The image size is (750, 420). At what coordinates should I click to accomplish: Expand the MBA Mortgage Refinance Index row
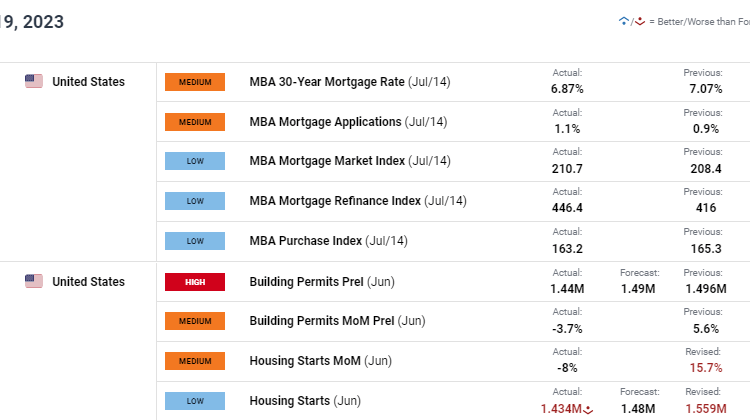[358, 201]
